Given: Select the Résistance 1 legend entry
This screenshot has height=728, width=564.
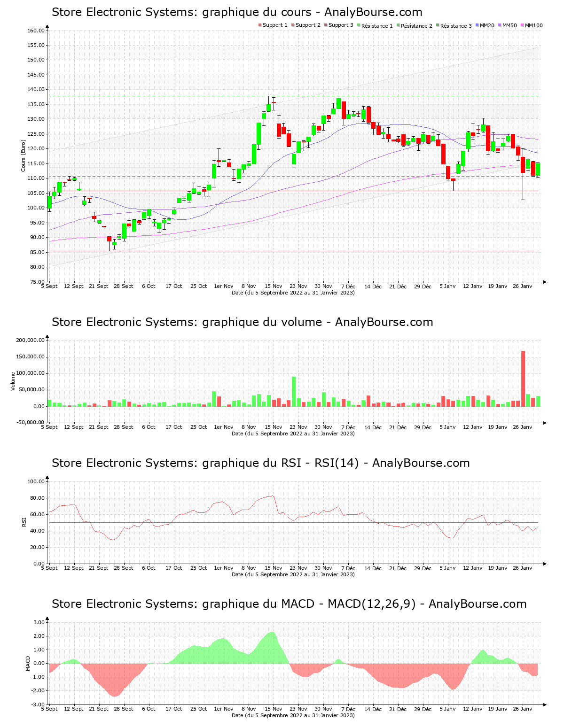Looking at the screenshot, I should pyautogui.click(x=375, y=25).
